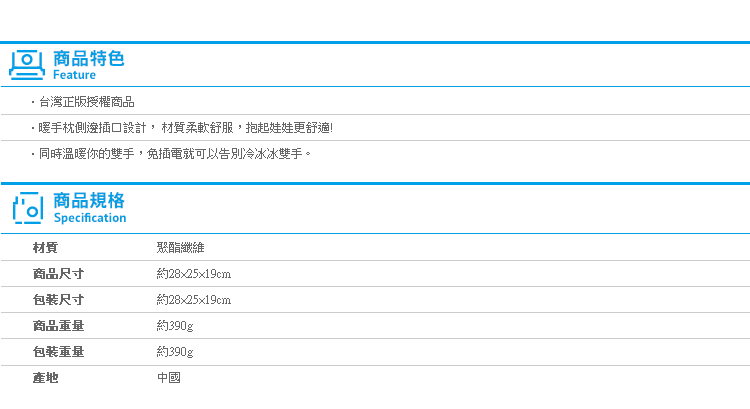Click the 包裝重量 row label

point(58,352)
